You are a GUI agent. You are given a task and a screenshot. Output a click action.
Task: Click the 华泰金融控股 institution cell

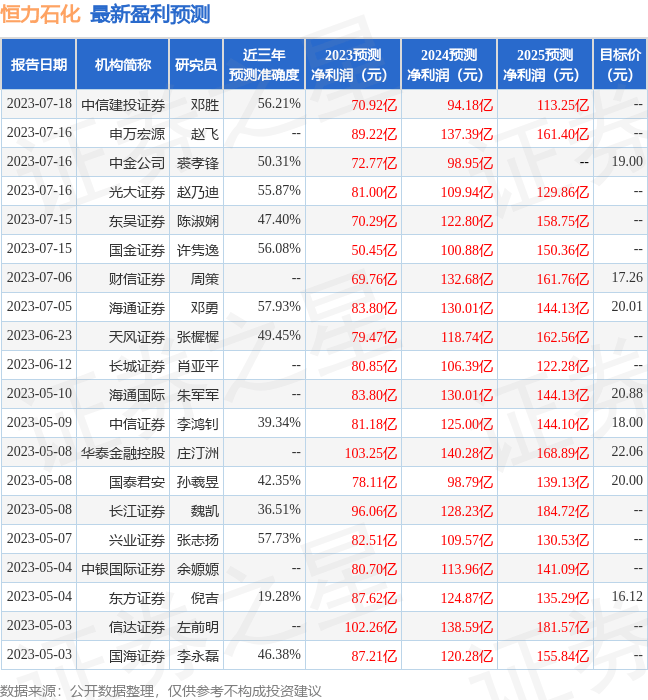[x=123, y=453]
